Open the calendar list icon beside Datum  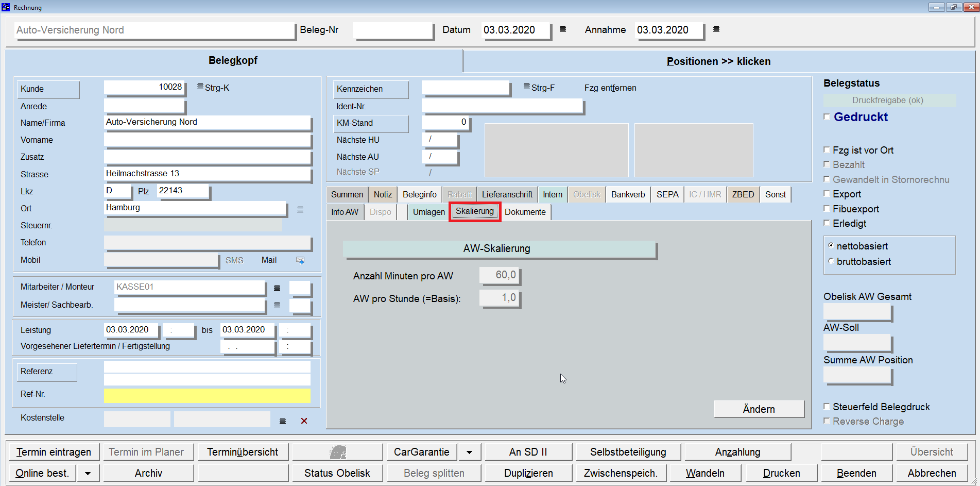coord(563,29)
